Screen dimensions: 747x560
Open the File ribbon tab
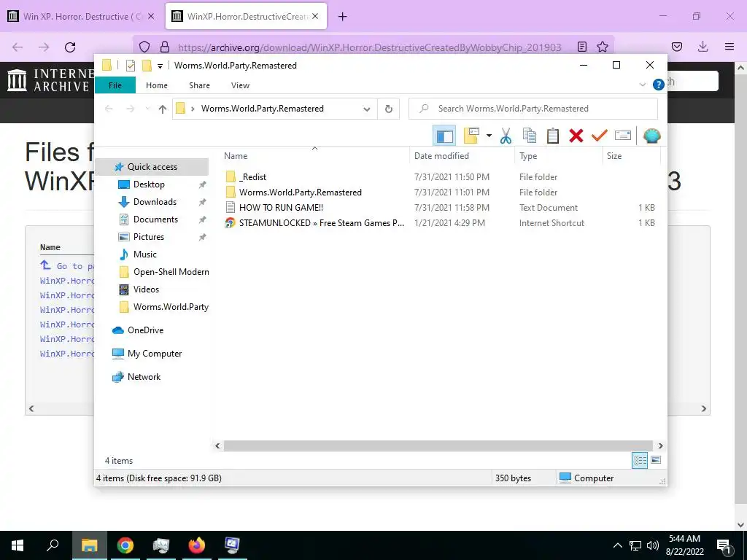115,85
